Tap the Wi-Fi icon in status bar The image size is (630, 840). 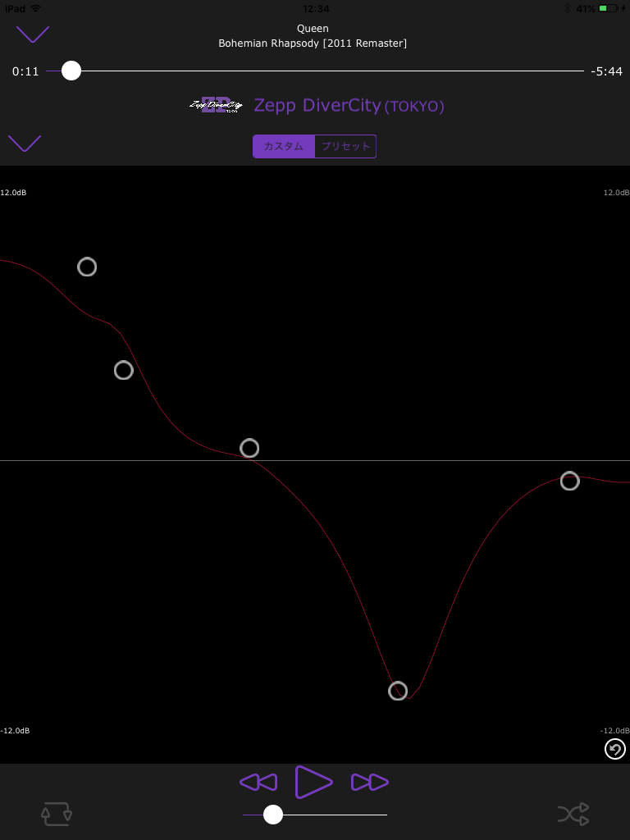tap(36, 8)
